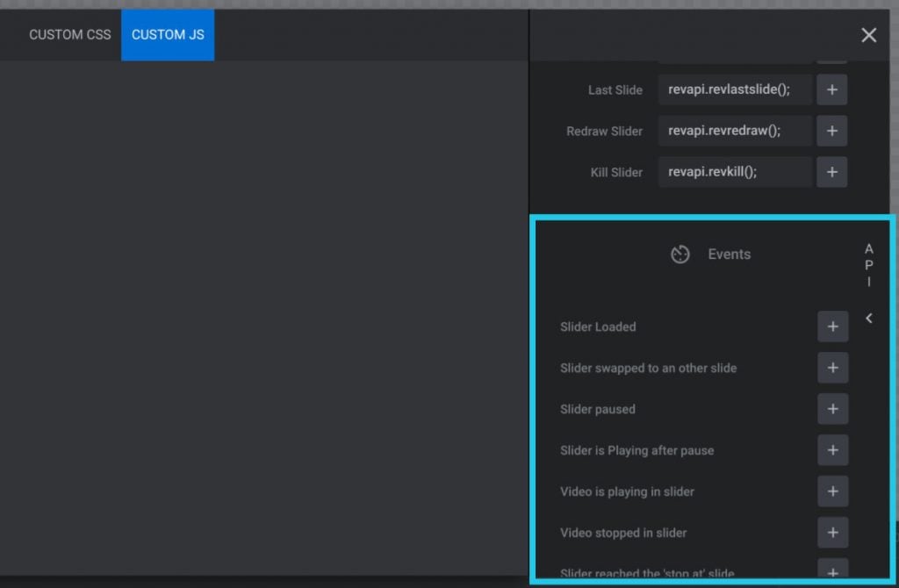Add event for Slider swapped to another slide
This screenshot has width=899, height=588.
pos(832,368)
